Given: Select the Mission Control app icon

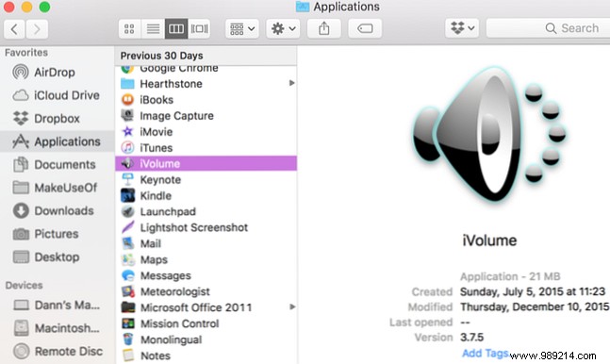Looking at the screenshot, I should pos(127,323).
